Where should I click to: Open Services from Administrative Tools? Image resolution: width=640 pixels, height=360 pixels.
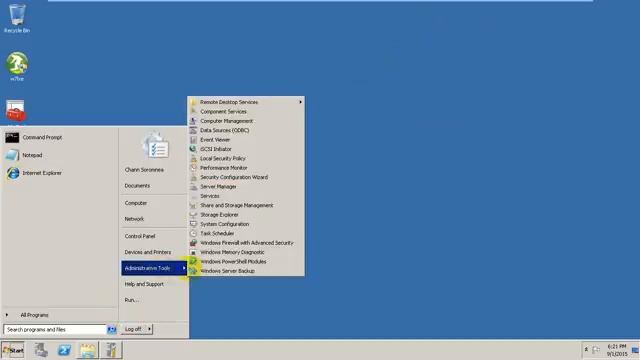pyautogui.click(x=209, y=196)
